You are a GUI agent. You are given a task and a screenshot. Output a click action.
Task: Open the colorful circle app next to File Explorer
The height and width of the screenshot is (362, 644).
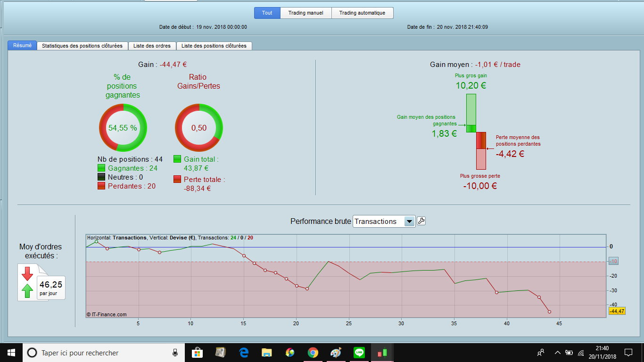tap(290, 353)
